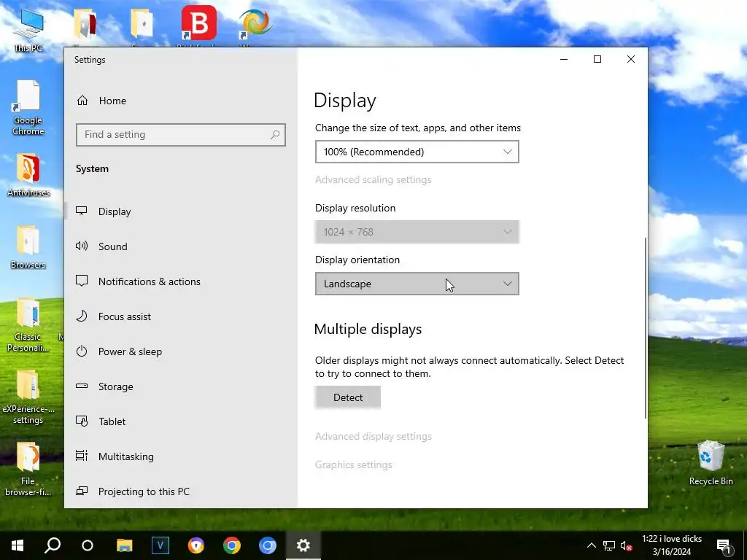
Task: Click the search magnifier in Find a setting
Action: [275, 135]
